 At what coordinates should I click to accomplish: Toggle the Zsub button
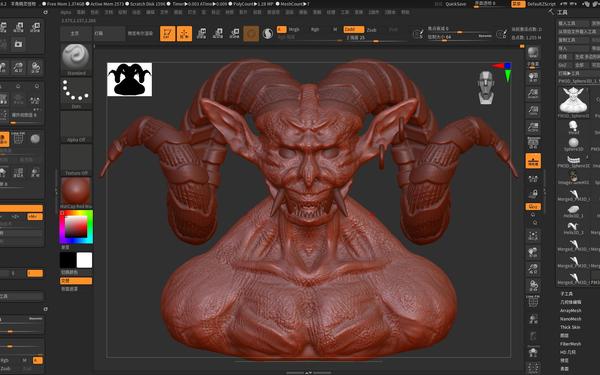[372, 29]
